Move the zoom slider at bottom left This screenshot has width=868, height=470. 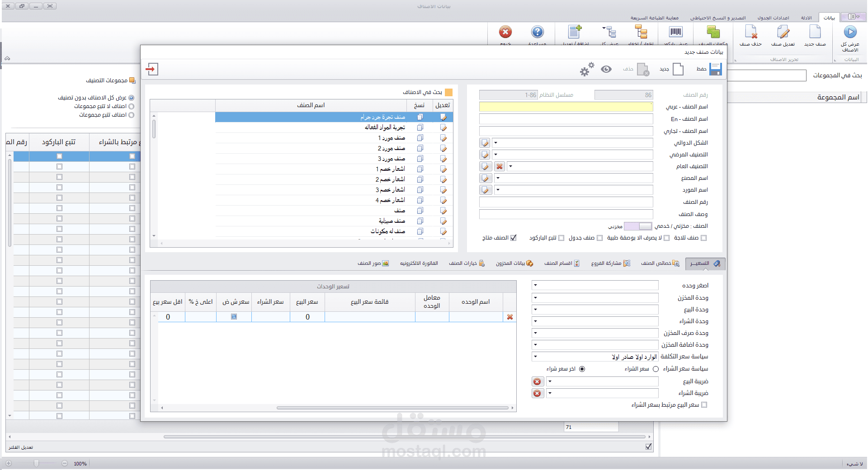tap(36, 463)
